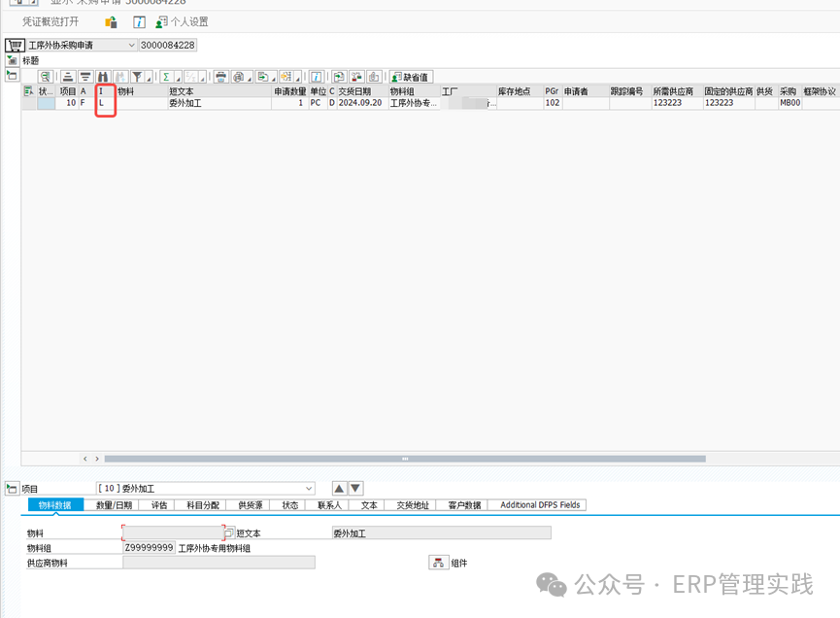Click the next item down arrow button

355,489
